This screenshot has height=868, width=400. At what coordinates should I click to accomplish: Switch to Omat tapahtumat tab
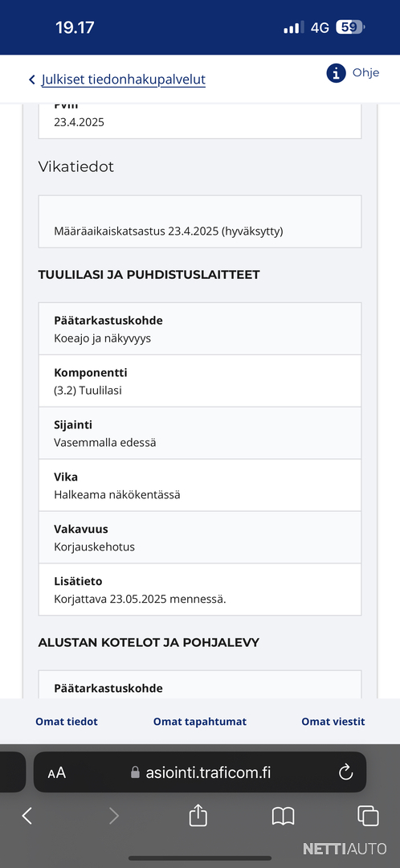coord(200,721)
